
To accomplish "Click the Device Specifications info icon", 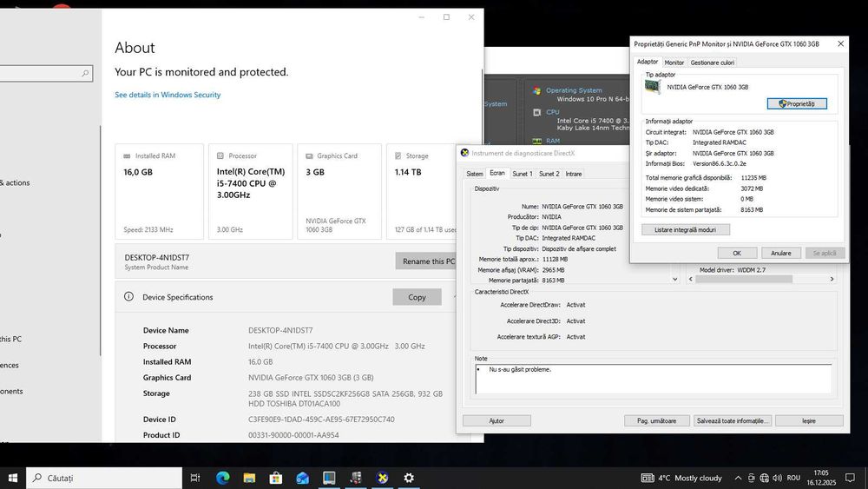I will tap(129, 296).
